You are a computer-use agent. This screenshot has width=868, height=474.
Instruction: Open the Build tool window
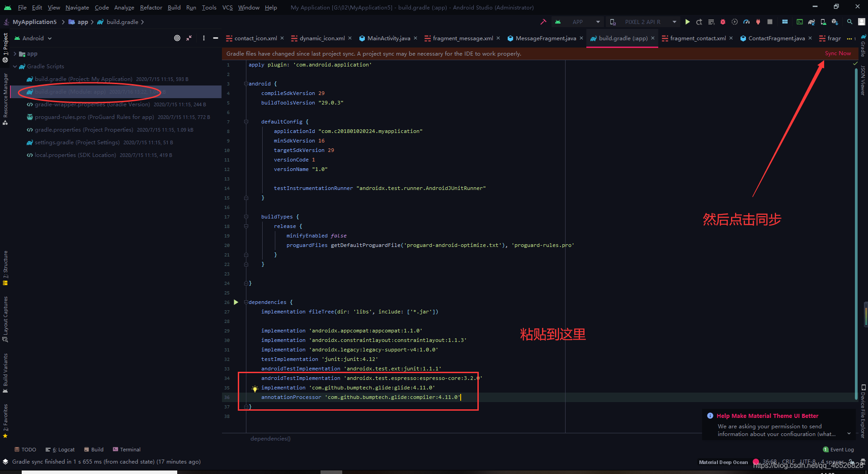coord(94,450)
